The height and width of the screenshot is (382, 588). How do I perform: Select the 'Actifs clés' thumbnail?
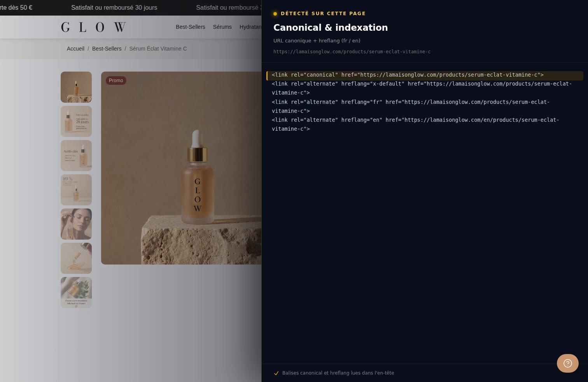pyautogui.click(x=76, y=156)
